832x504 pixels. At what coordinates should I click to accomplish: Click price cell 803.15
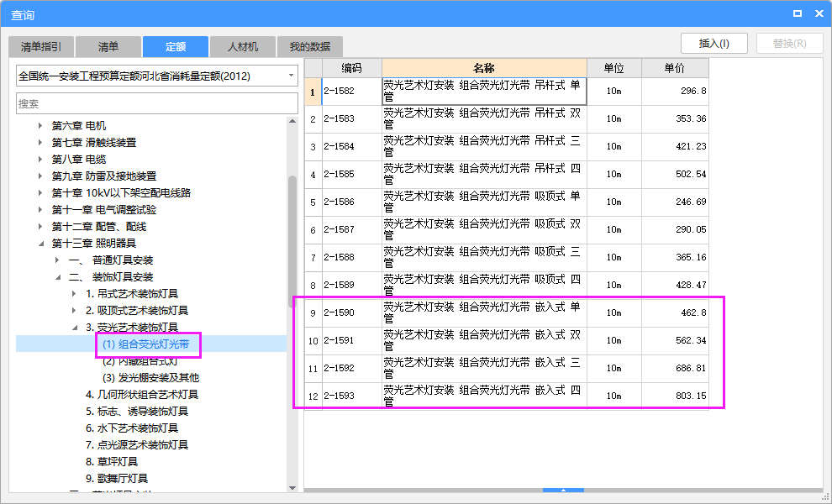(675, 396)
